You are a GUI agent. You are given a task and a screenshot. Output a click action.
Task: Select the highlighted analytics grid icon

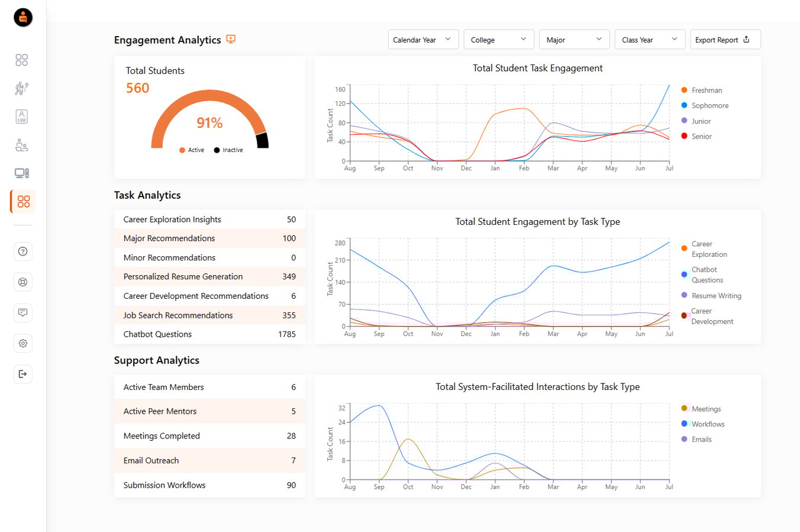click(x=22, y=201)
